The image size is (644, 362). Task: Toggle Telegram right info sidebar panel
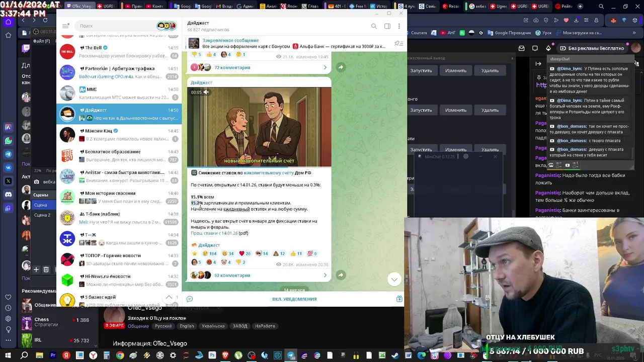[x=387, y=26]
